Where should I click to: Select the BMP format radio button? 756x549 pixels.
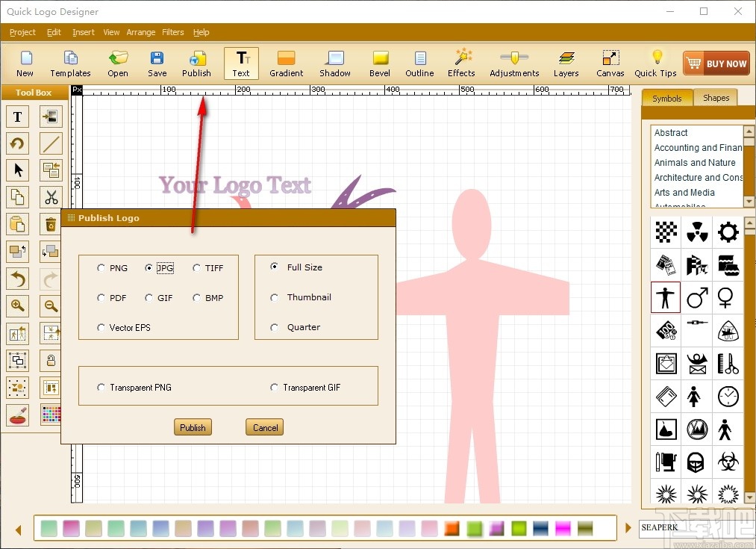tap(197, 298)
